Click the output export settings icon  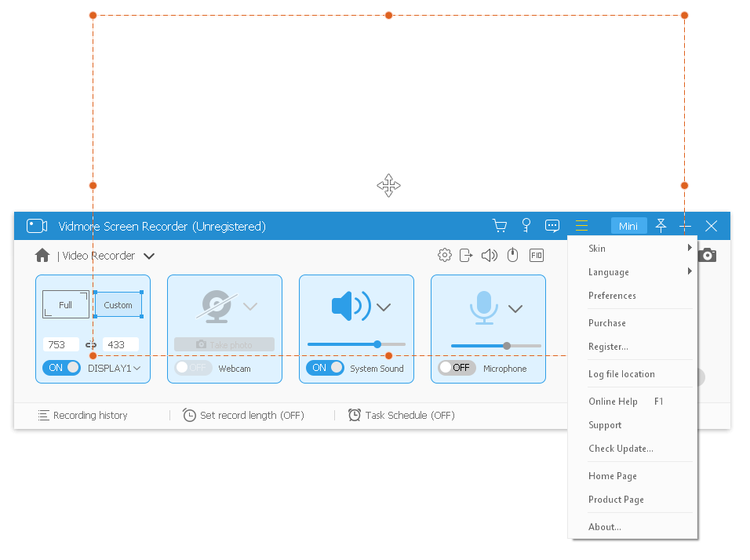point(466,256)
